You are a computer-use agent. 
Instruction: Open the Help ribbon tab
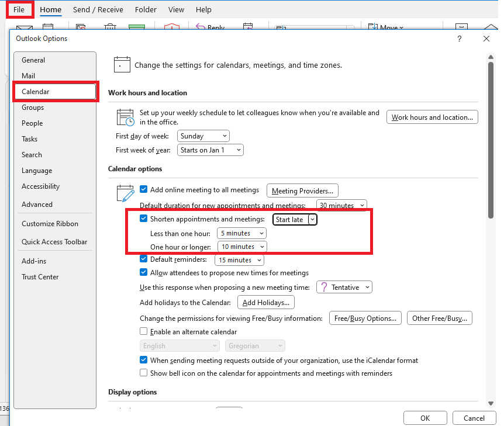203,9
